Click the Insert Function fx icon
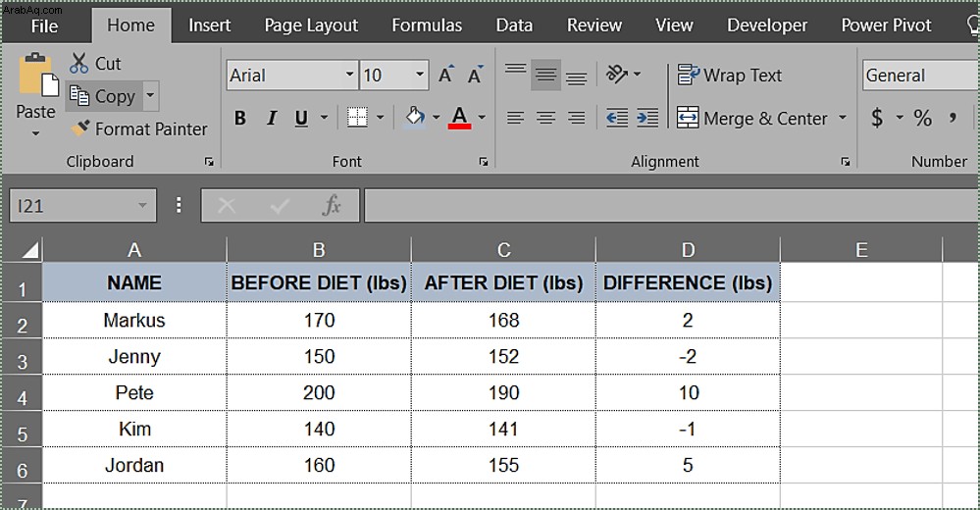 (x=332, y=205)
